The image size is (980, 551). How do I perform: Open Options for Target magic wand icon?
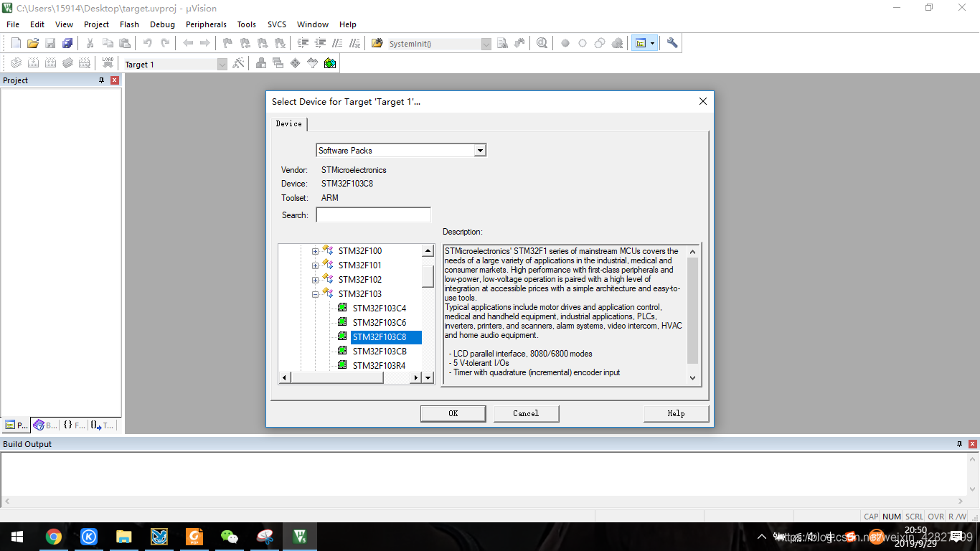pos(240,63)
